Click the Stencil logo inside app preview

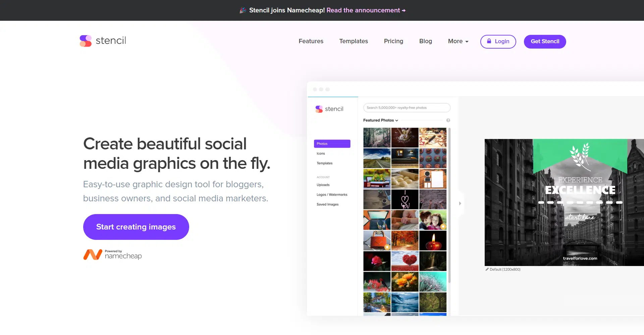[x=329, y=109]
